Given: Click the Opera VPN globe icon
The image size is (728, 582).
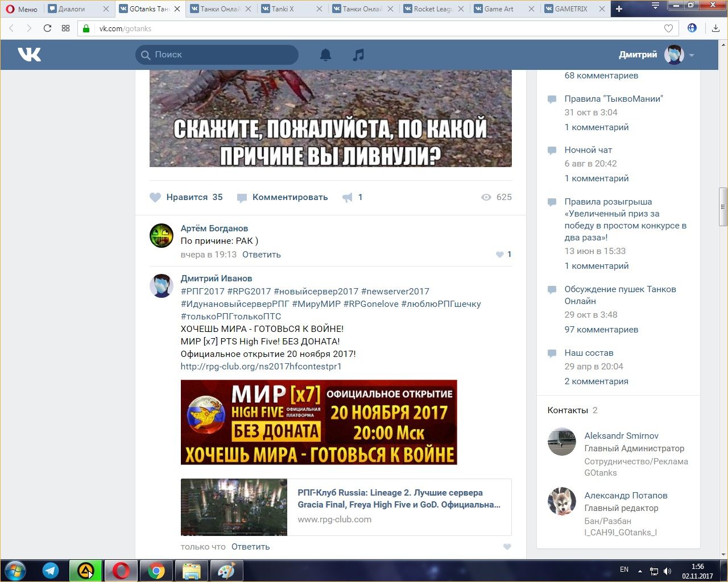Looking at the screenshot, I should click(x=692, y=28).
